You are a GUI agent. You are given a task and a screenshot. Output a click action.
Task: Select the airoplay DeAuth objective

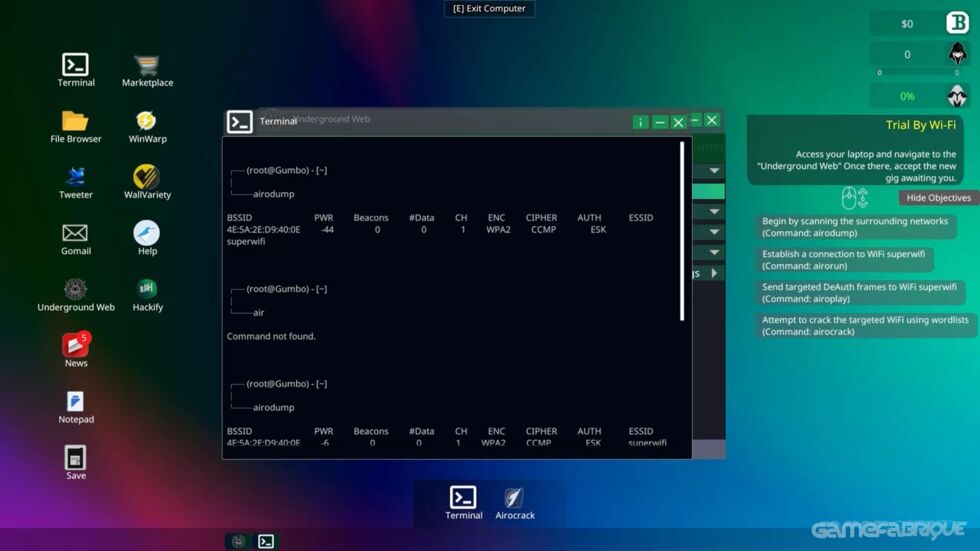pyautogui.click(x=859, y=292)
